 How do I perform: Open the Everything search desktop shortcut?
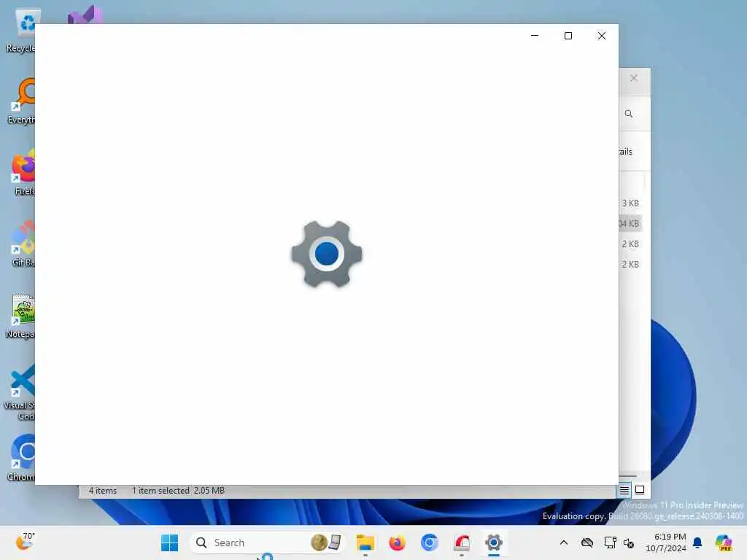[22, 101]
